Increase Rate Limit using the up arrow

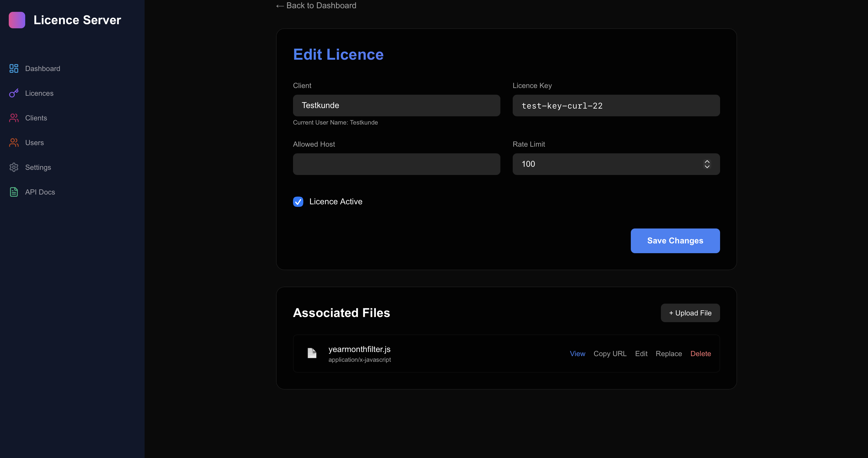707,161
